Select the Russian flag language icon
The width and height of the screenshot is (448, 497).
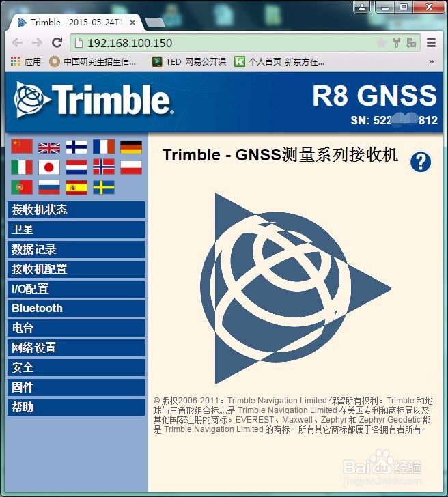click(49, 187)
